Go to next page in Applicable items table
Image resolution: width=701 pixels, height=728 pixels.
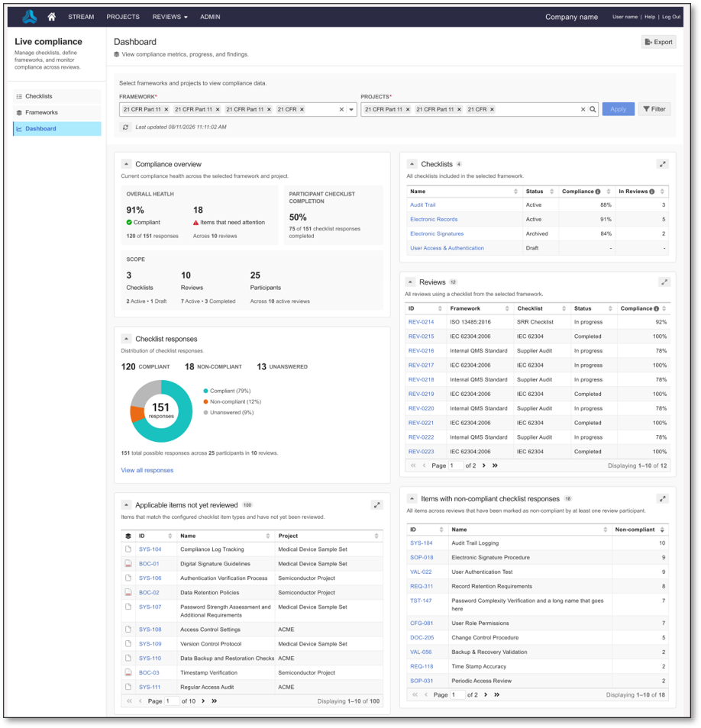(x=203, y=701)
